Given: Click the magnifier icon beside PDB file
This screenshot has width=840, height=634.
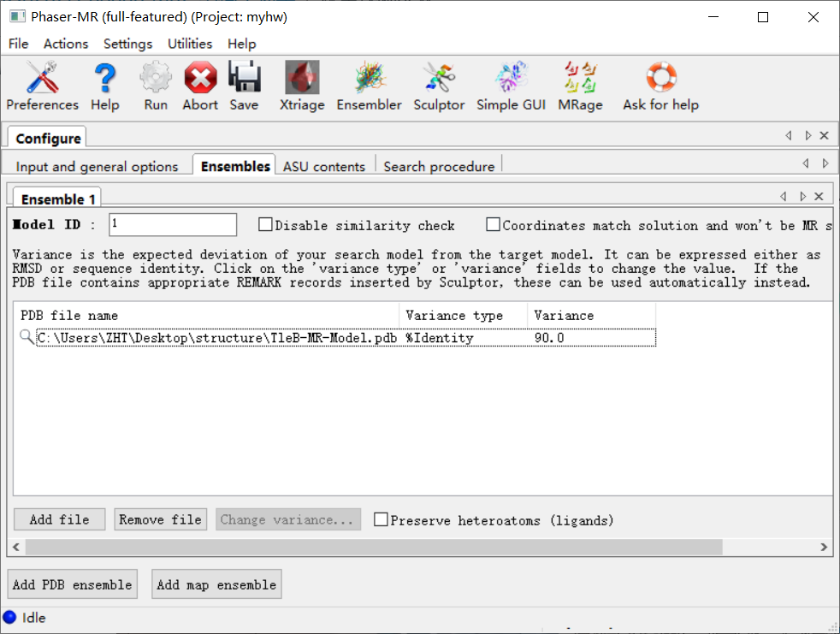Looking at the screenshot, I should point(27,337).
